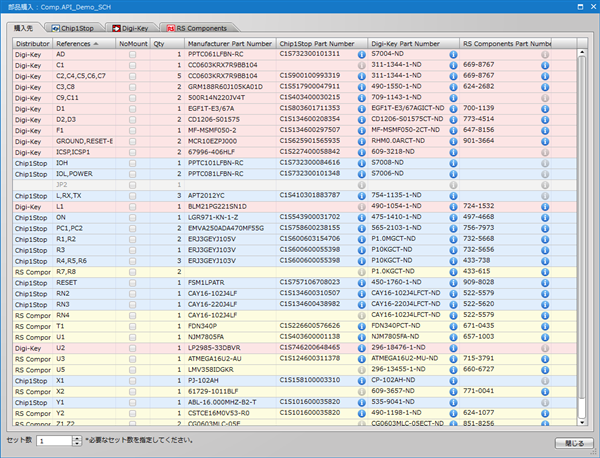Sort by Chip1Stop Part Number header

pyautogui.click(x=322, y=44)
